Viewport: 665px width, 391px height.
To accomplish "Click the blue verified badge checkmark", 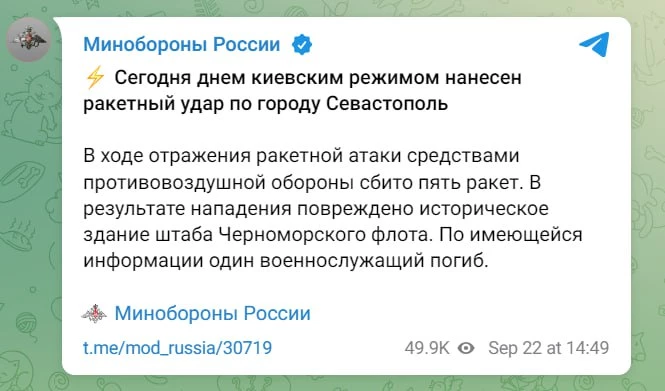I will [x=302, y=45].
